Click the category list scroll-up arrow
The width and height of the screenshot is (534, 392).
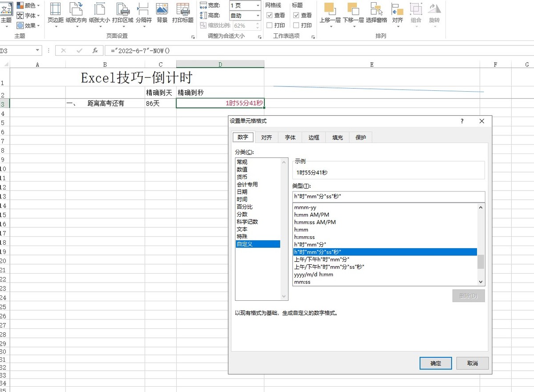284,162
